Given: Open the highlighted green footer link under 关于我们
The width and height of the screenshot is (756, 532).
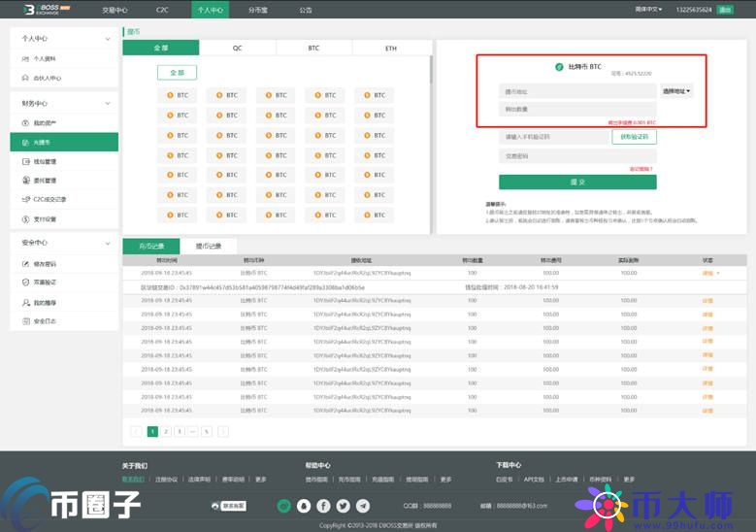Looking at the screenshot, I should click(x=133, y=480).
